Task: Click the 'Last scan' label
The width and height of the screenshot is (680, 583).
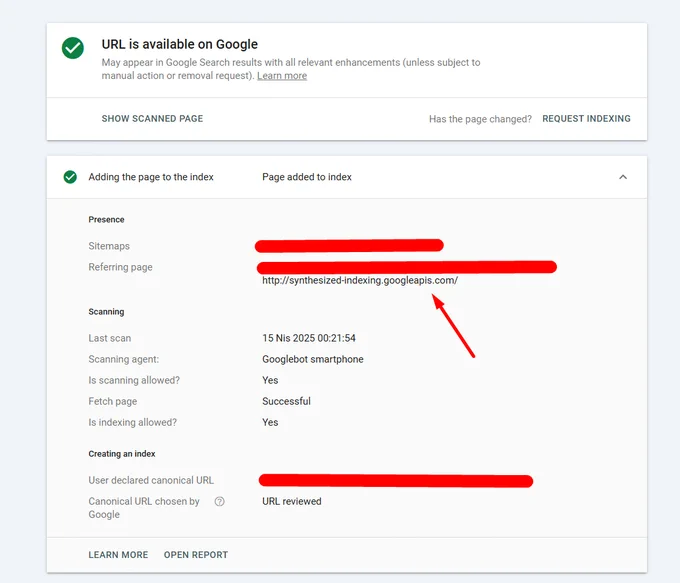Action: pos(110,338)
